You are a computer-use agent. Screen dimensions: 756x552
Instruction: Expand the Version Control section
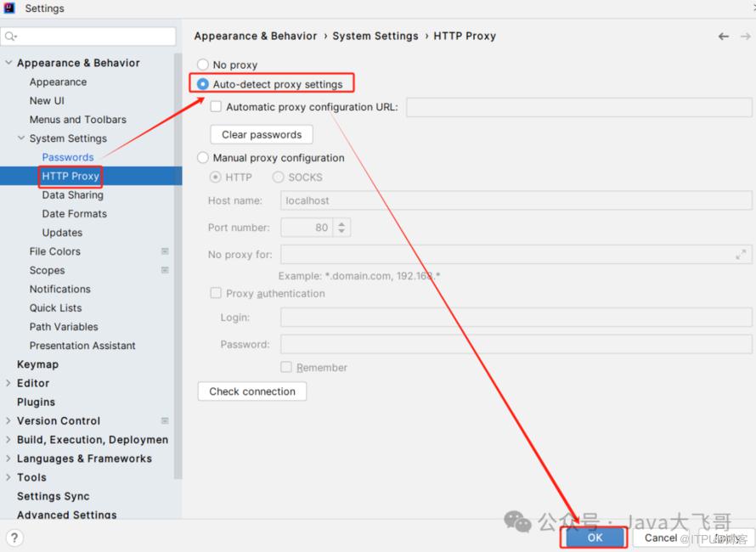coord(8,421)
